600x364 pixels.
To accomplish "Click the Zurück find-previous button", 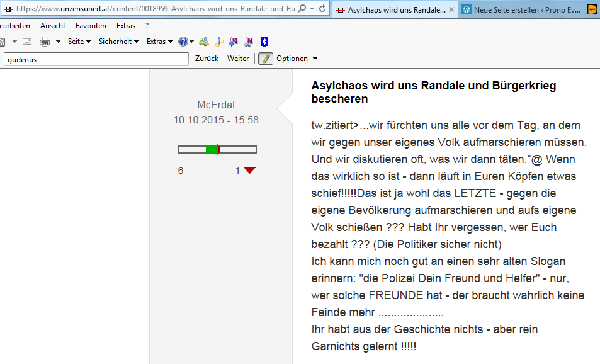I will tap(207, 59).
